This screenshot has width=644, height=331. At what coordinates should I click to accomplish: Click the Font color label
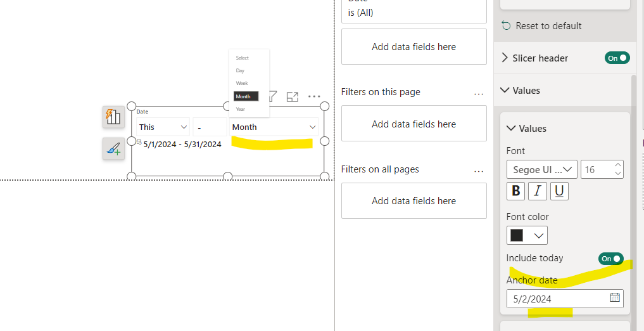coord(527,217)
